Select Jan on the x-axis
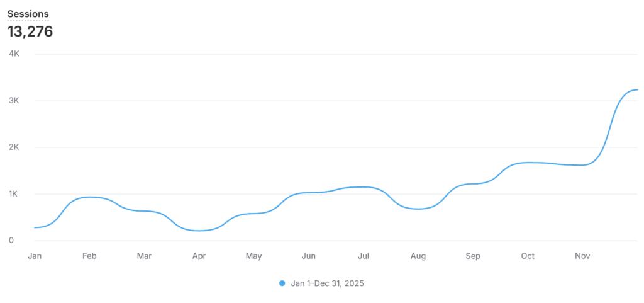The height and width of the screenshot is (303, 644). (35, 256)
